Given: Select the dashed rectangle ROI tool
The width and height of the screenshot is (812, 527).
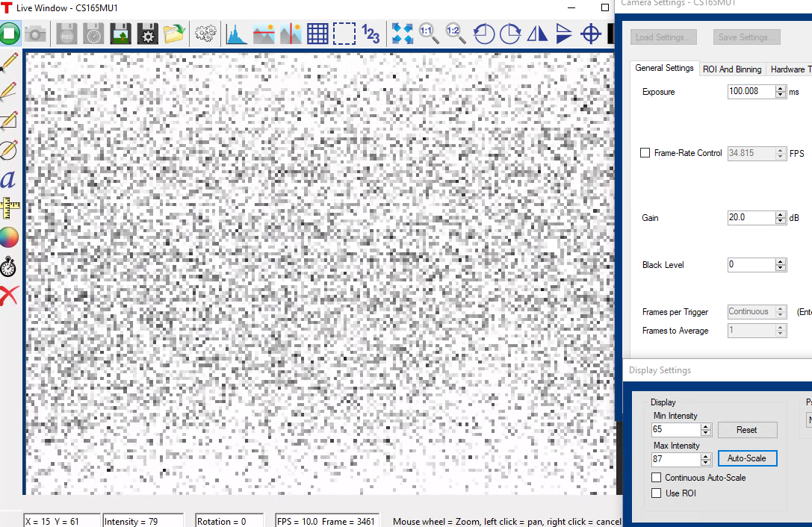Looking at the screenshot, I should pyautogui.click(x=344, y=34).
